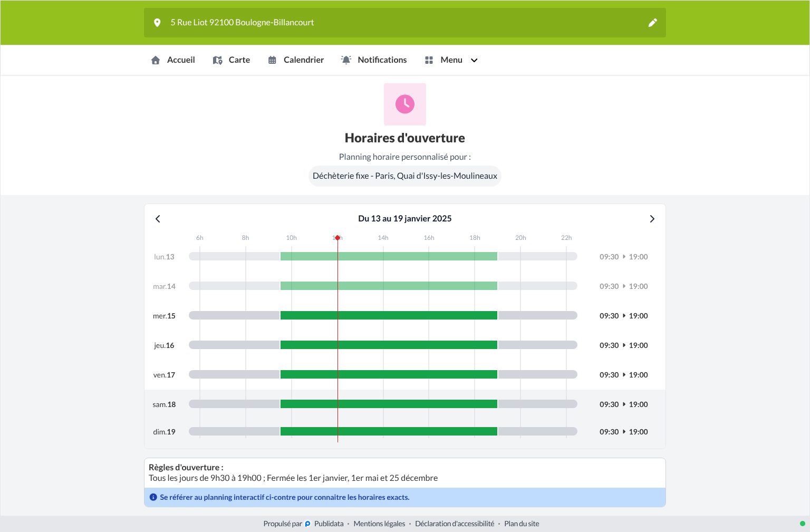This screenshot has width=810, height=532.
Task: Click the Calendrier calendar icon
Action: pyautogui.click(x=272, y=60)
